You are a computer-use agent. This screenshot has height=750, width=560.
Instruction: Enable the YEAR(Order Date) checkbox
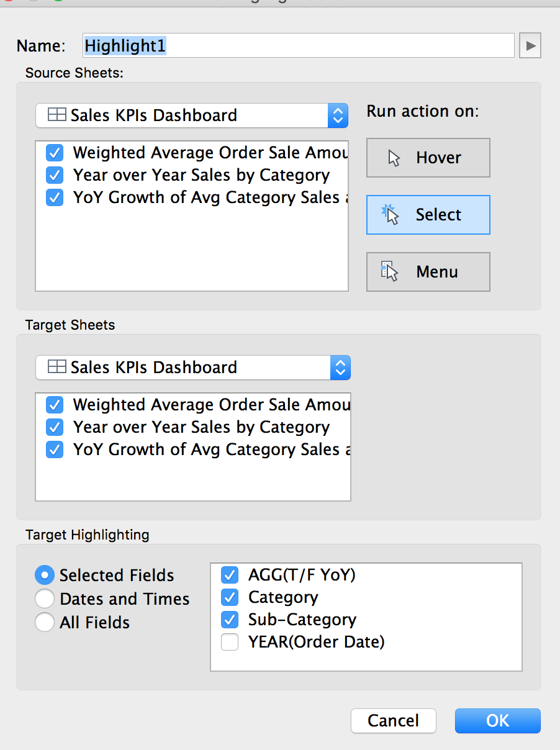[230, 642]
